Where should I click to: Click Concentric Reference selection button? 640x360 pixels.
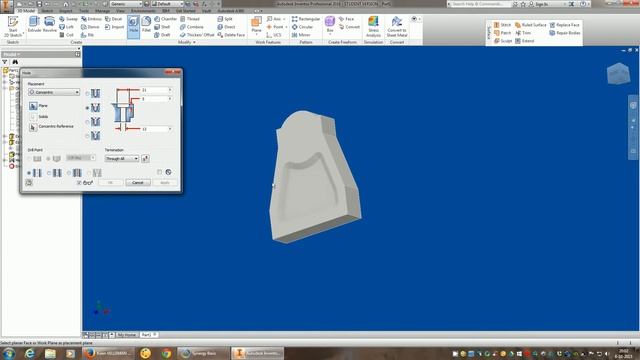pyautogui.click(x=33, y=127)
